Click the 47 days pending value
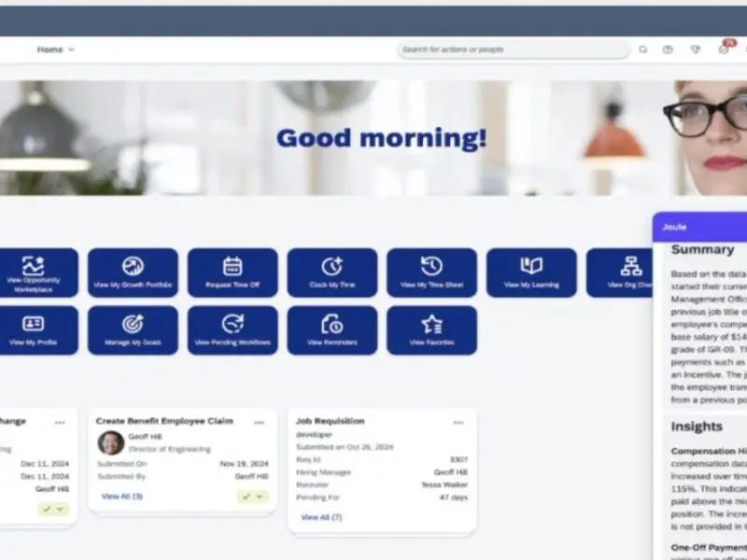The width and height of the screenshot is (747, 560). [454, 497]
